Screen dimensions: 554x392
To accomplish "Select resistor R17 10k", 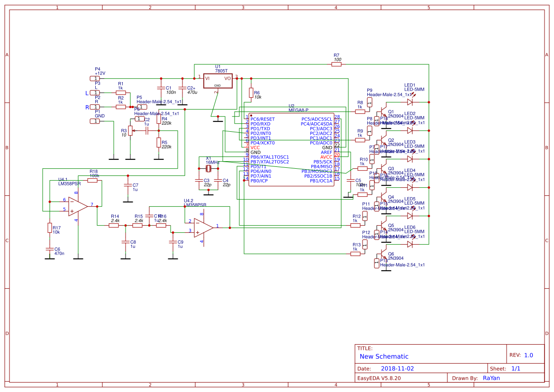I will pyautogui.click(x=50, y=228).
